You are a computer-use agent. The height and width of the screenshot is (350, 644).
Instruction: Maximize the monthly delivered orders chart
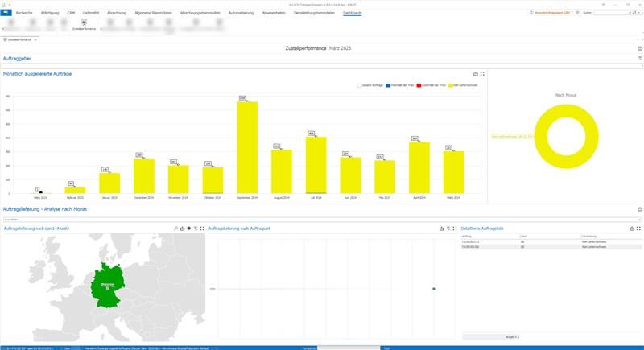[x=482, y=73]
